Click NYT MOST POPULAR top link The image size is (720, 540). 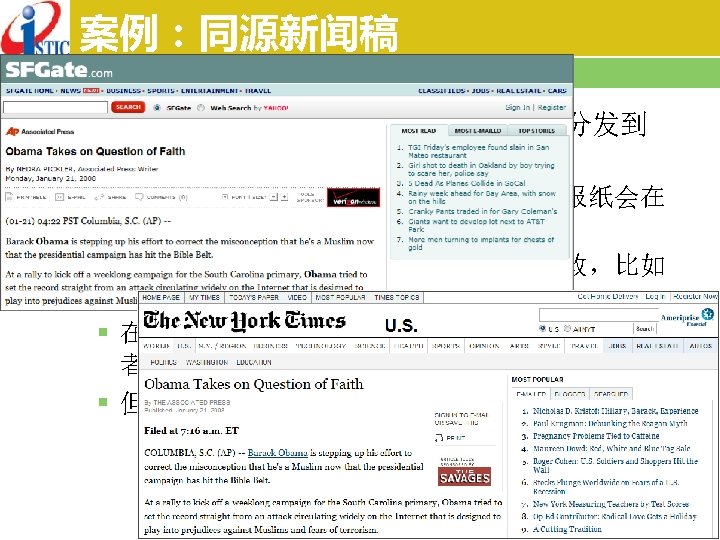tap(340, 298)
